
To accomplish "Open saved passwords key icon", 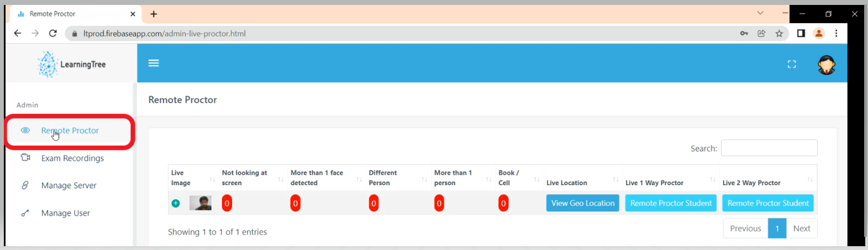I will coord(744,34).
